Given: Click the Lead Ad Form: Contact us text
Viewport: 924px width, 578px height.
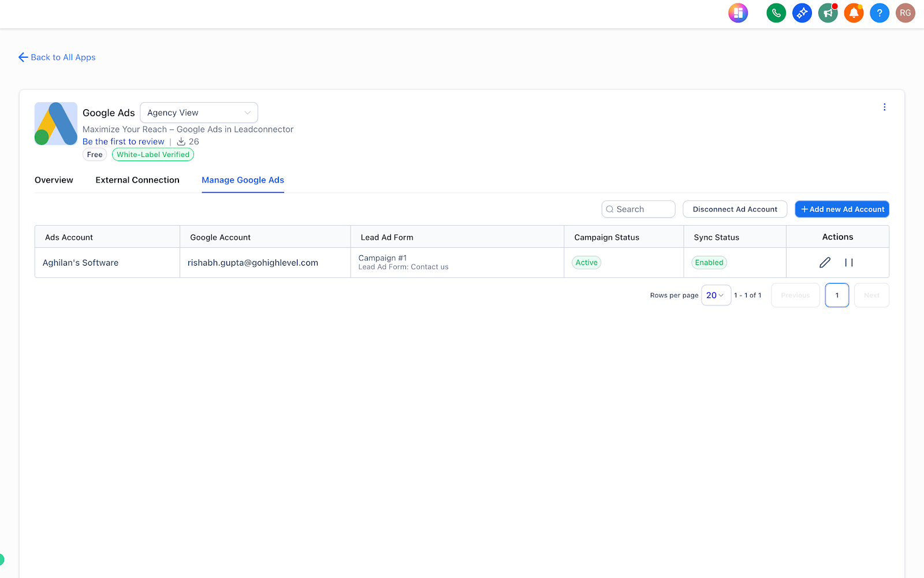Looking at the screenshot, I should pos(403,267).
